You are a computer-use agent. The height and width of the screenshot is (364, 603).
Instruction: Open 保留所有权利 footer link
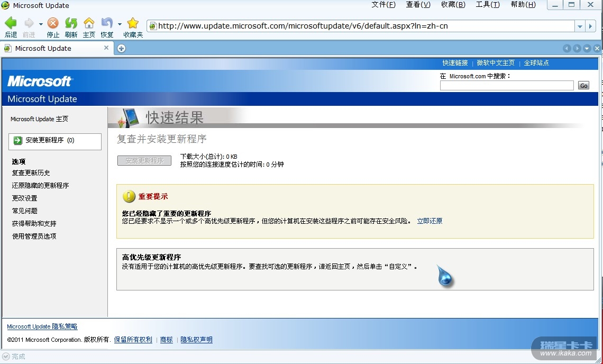pyautogui.click(x=133, y=339)
